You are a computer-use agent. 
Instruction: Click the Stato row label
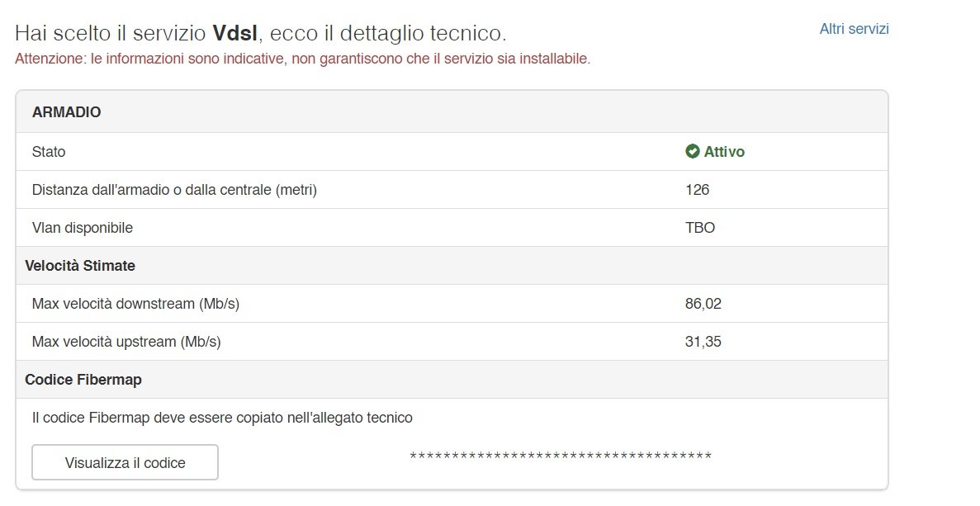48,152
